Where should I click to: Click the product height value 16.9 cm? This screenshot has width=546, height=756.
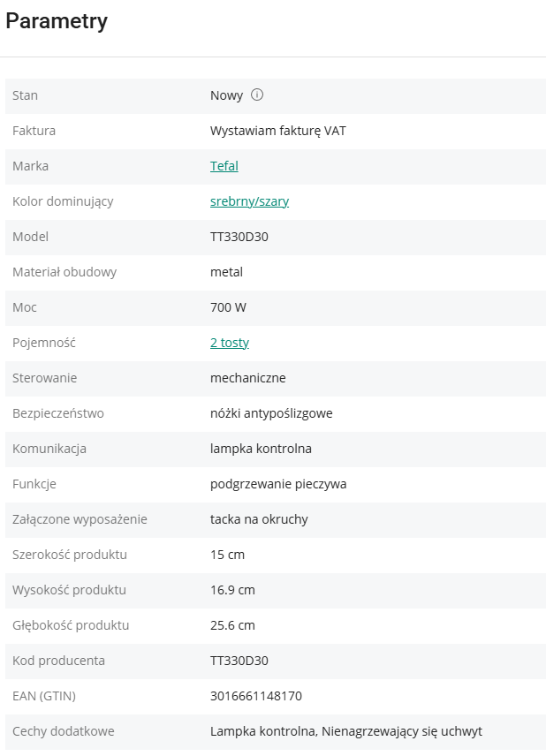pyautogui.click(x=232, y=590)
